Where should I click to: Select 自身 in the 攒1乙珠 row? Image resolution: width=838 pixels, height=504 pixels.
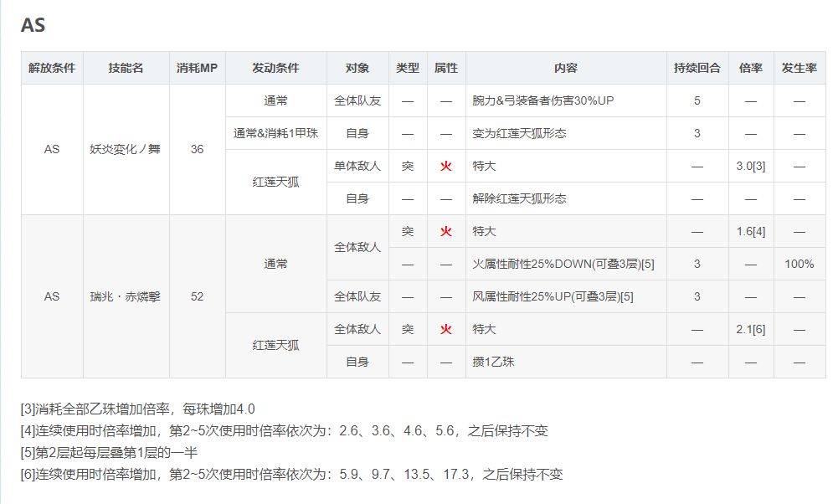point(357,362)
